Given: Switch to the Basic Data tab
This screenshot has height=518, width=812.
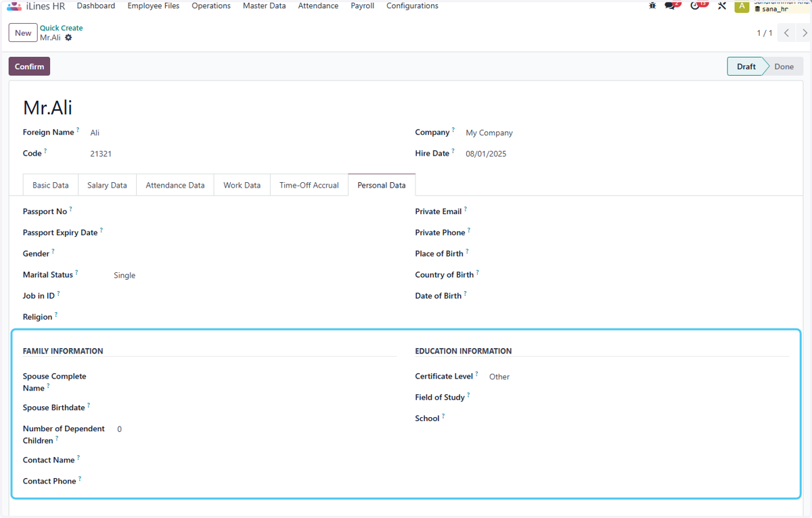Looking at the screenshot, I should click(x=51, y=185).
